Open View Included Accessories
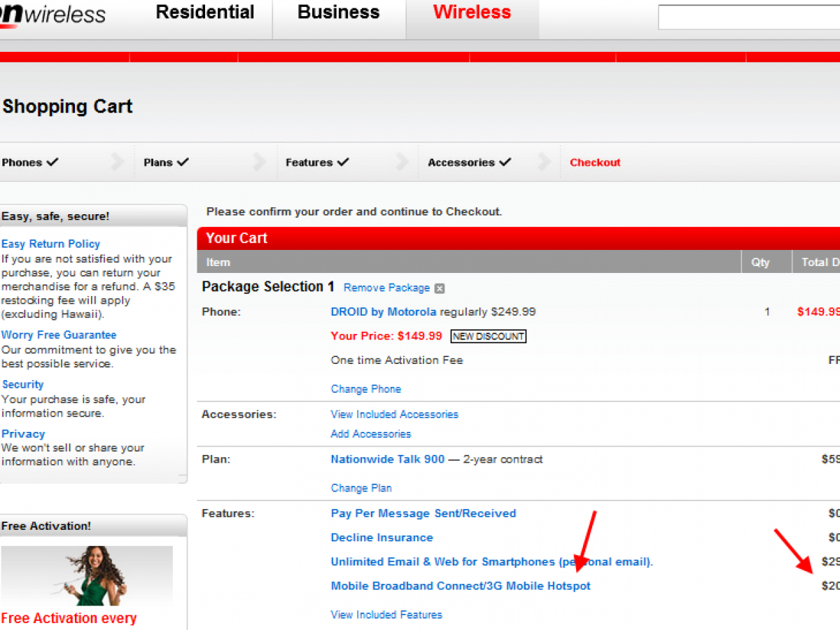The width and height of the screenshot is (840, 630). pos(394,414)
